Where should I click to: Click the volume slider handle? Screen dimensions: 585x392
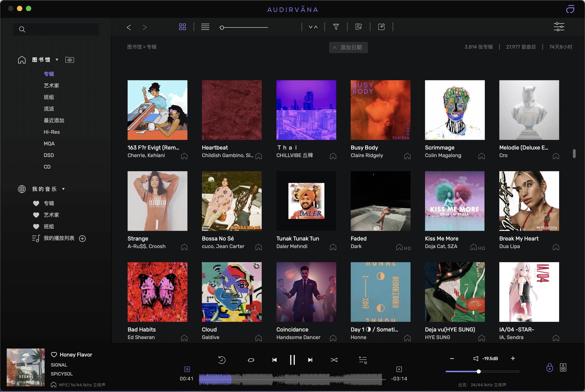(x=478, y=371)
